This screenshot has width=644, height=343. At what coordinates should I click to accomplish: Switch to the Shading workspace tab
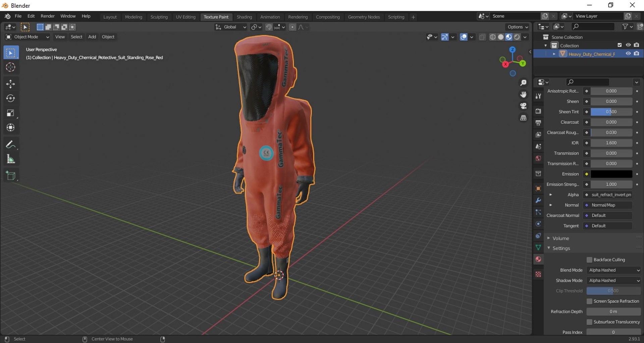click(x=244, y=17)
